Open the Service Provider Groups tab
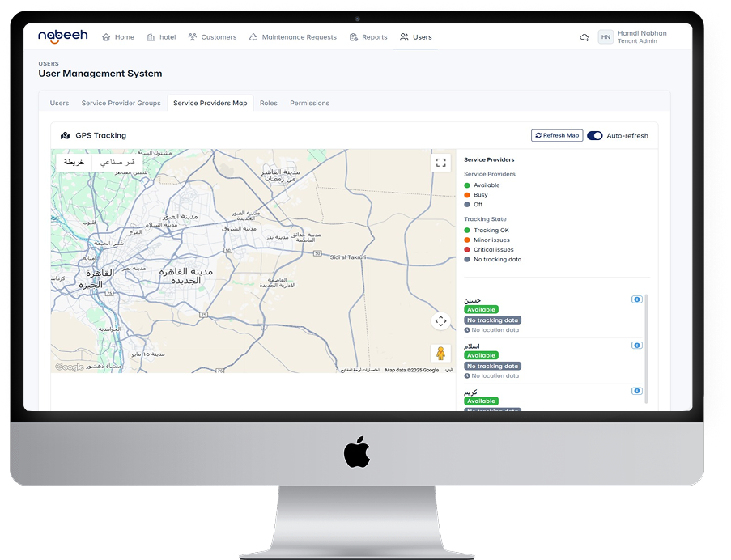This screenshot has width=731, height=560. 121,104
